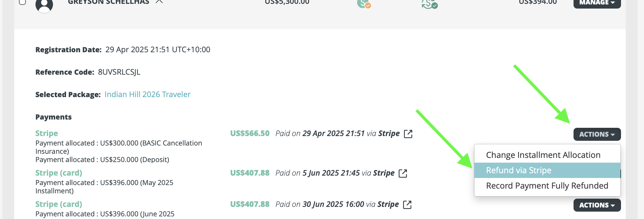Pick Record Payment Fully Refunded
The height and width of the screenshot is (219, 644).
[547, 186]
